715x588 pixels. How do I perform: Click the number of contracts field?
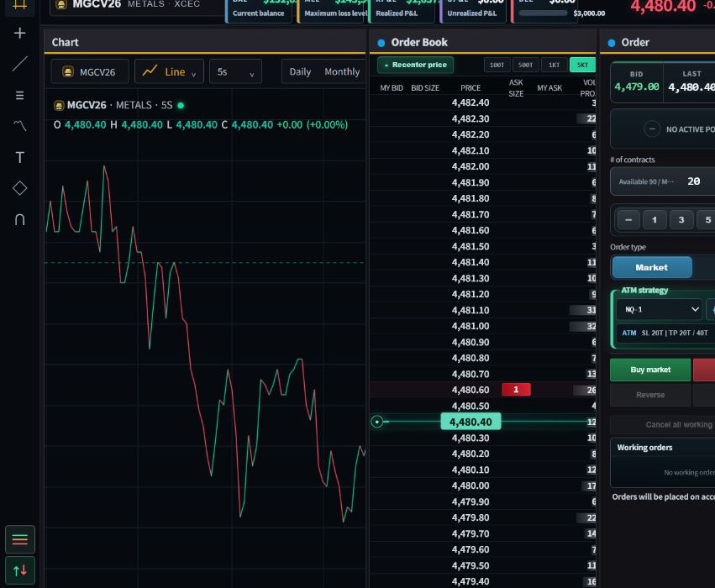[x=663, y=181]
